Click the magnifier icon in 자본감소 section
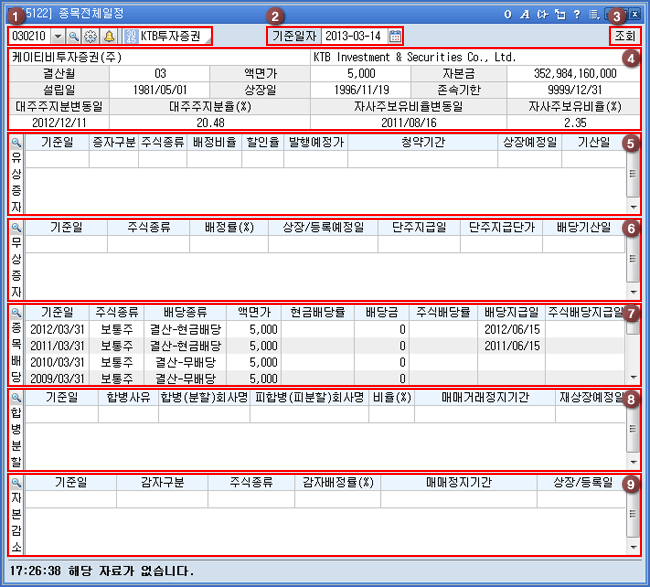This screenshot has width=650, height=587. 16,482
